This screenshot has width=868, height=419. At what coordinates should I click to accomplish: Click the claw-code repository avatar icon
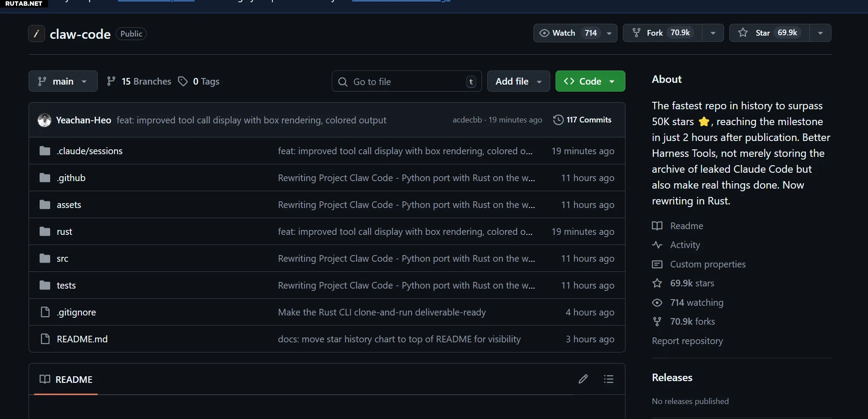pos(37,33)
